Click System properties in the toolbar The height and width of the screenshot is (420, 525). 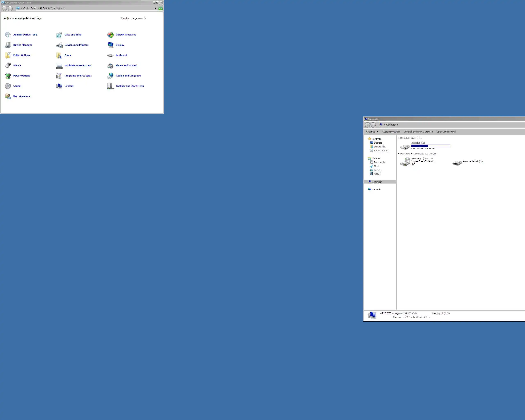(x=391, y=132)
